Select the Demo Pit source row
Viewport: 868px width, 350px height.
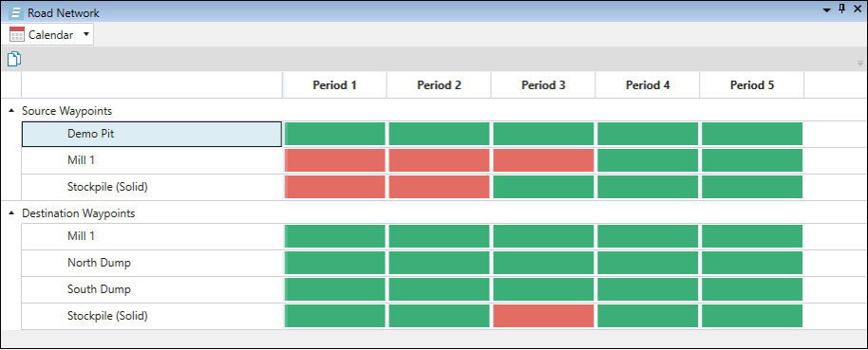pyautogui.click(x=152, y=134)
